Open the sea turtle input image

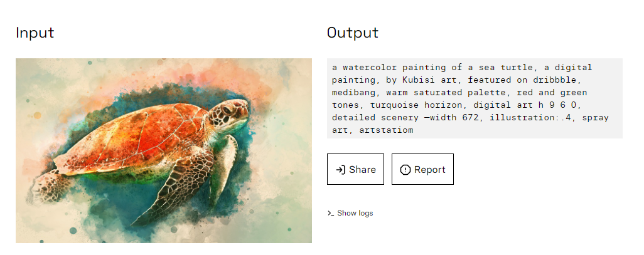pyautogui.click(x=163, y=150)
